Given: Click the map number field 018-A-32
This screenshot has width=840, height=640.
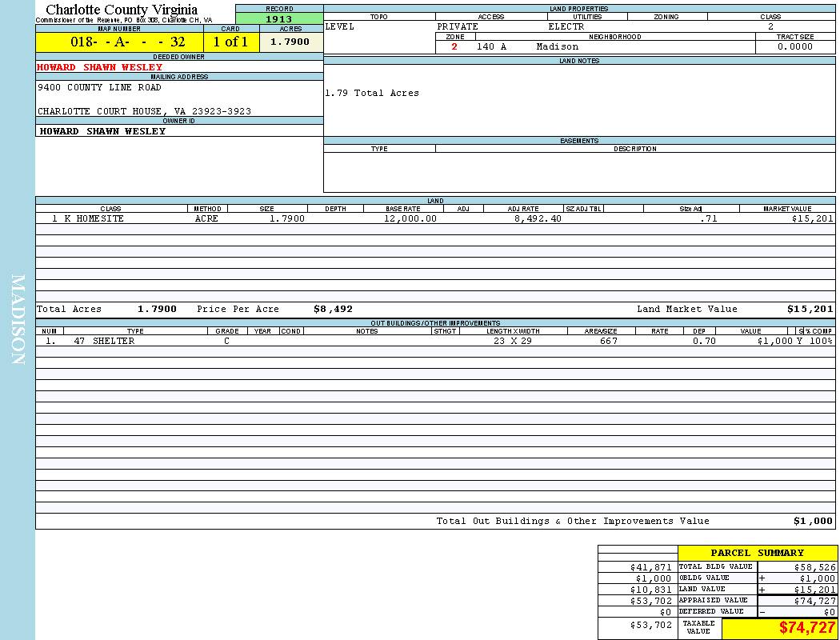Looking at the screenshot, I should tap(119, 42).
